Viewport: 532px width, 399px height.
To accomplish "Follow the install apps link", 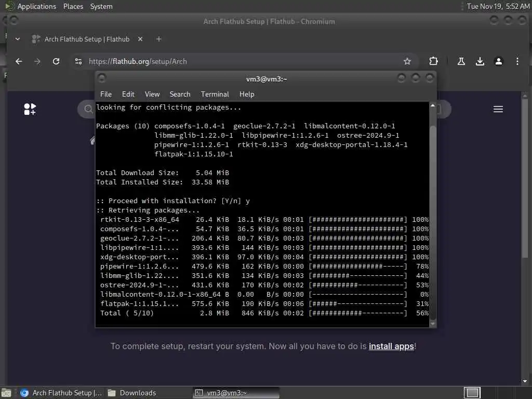I will pyautogui.click(x=391, y=346).
